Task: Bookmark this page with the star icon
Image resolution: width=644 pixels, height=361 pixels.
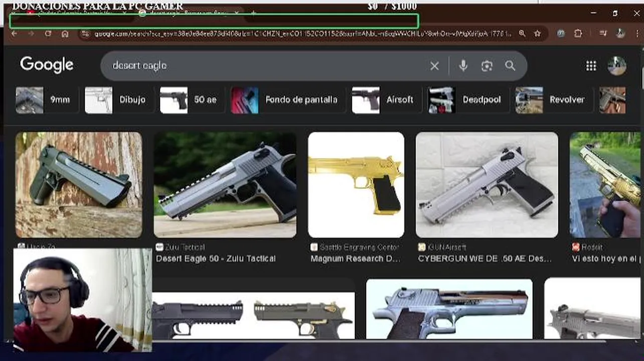Action: 537,34
